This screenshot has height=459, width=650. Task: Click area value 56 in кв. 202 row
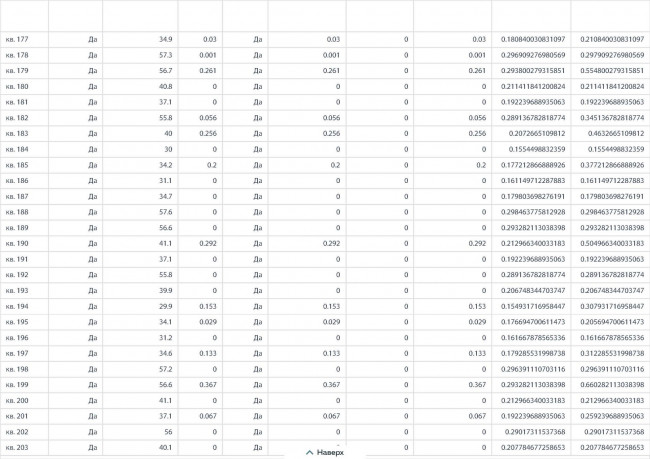pyautogui.click(x=168, y=432)
